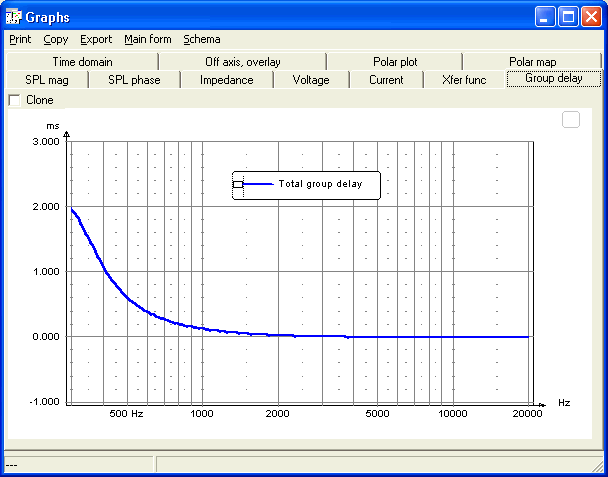608x477 pixels.
Task: Click the 2.000 y-axis label
Action: (x=46, y=206)
